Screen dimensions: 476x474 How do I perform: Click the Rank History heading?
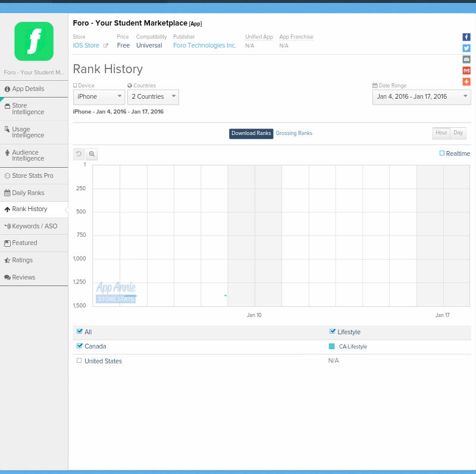coord(108,69)
